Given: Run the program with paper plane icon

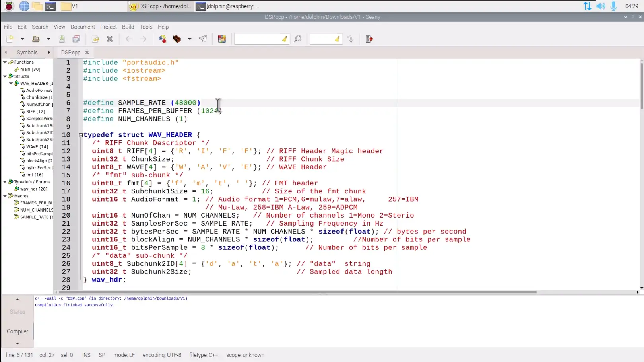Looking at the screenshot, I should point(203,39).
